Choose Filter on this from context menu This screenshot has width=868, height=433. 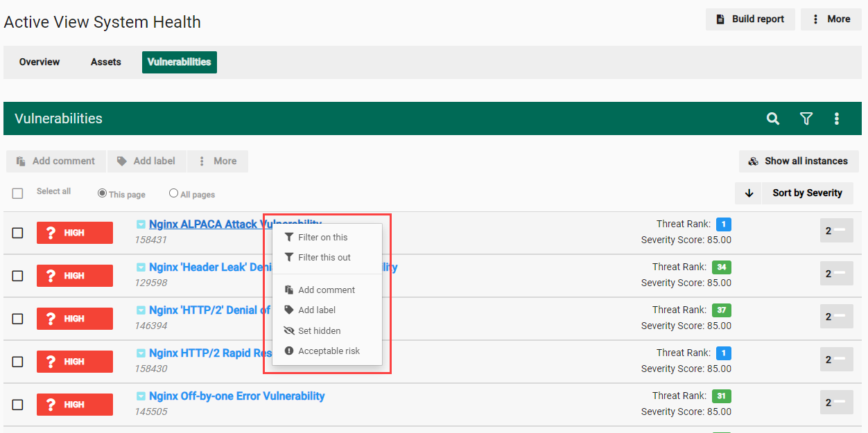[x=322, y=238]
